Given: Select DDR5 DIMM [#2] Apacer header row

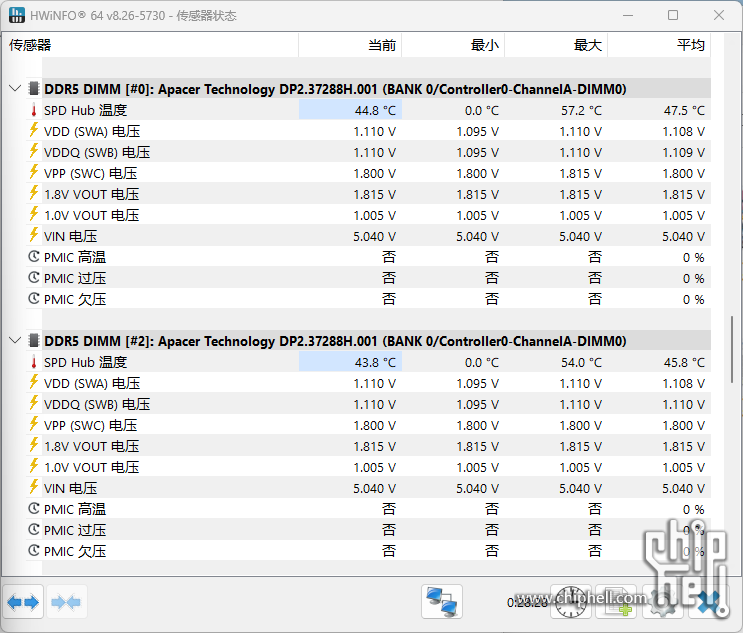Looking at the screenshot, I should point(369,341).
